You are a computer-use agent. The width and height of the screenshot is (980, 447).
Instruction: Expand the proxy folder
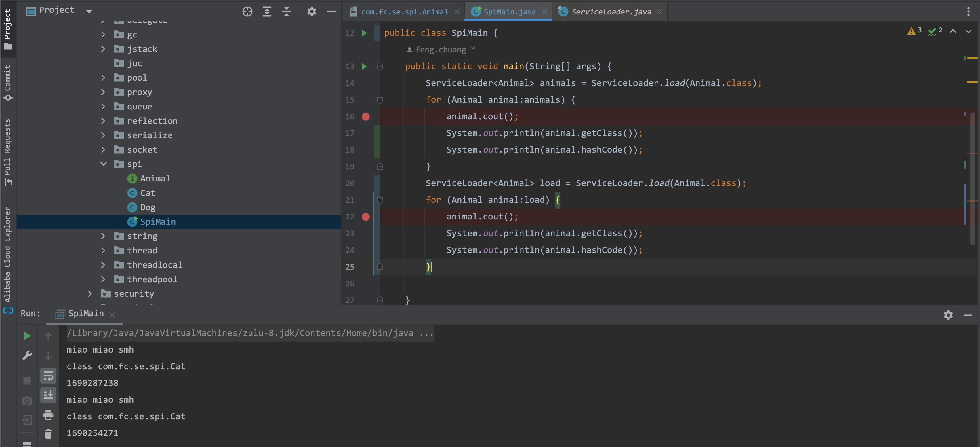coord(103,92)
